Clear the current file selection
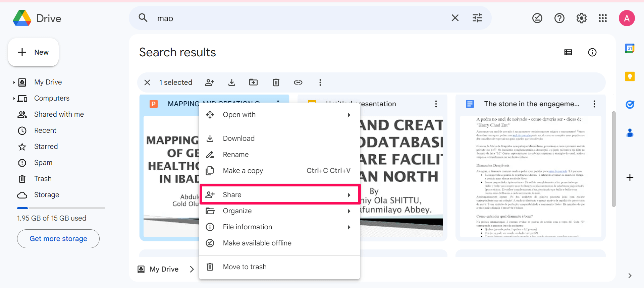 coord(147,82)
